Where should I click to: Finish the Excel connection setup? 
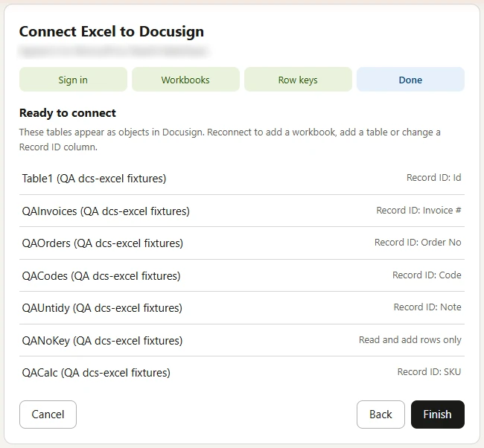[x=437, y=414]
